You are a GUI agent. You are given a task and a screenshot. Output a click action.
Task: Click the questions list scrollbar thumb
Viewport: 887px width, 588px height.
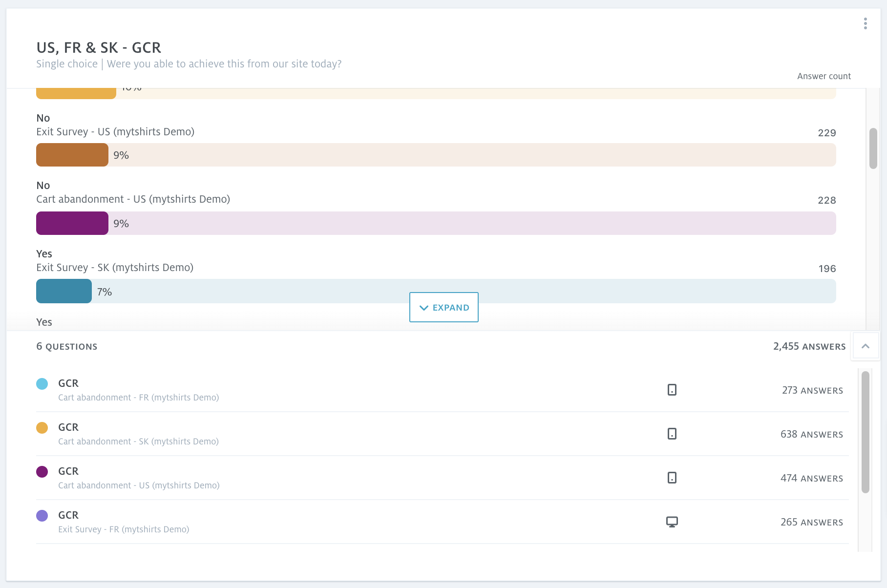865,432
